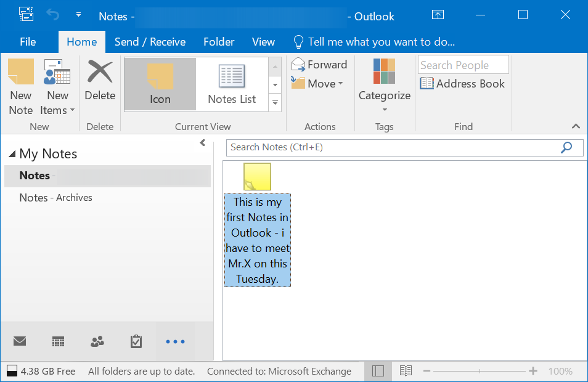Toggle Reading view in status bar
The width and height of the screenshot is (588, 382).
(406, 371)
